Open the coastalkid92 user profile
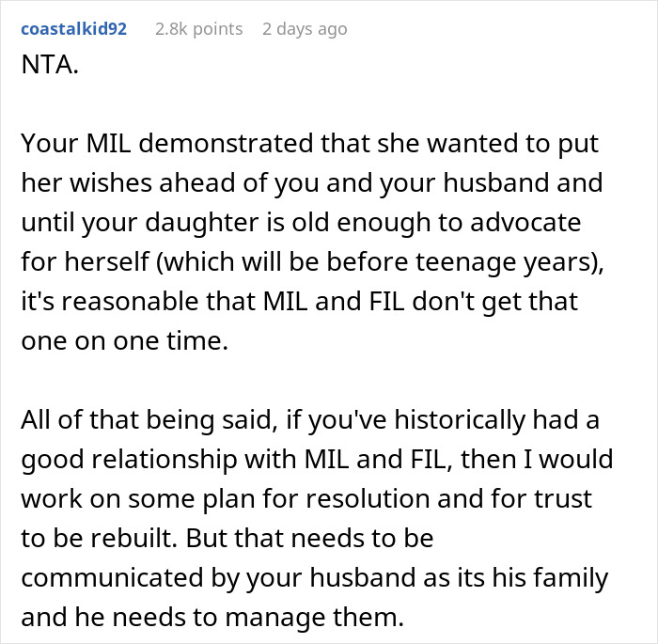The height and width of the screenshot is (644, 658). point(77,29)
